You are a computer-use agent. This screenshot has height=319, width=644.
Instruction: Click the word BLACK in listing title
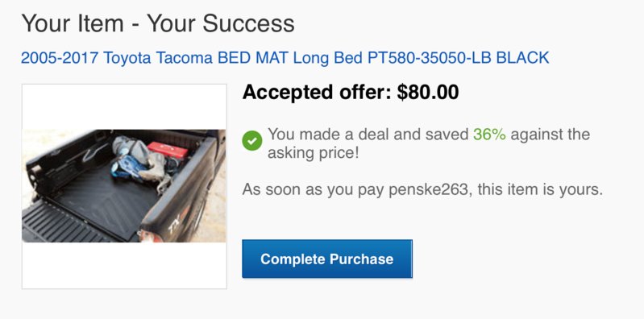[523, 58]
